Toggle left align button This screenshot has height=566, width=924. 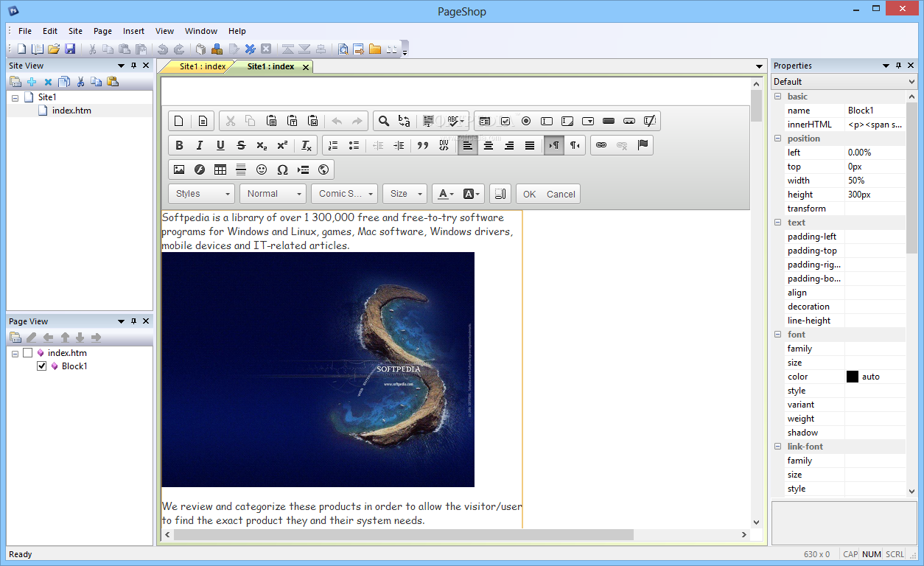(468, 146)
